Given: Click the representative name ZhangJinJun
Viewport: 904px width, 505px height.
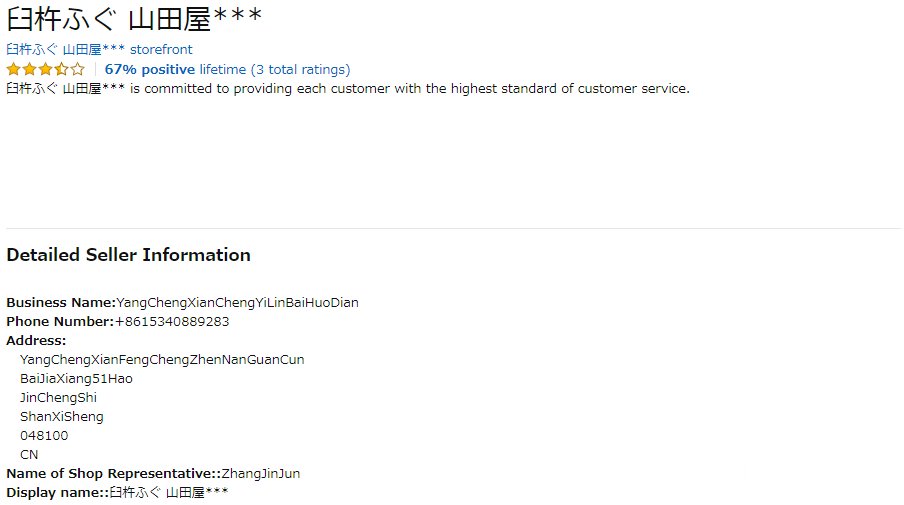Looking at the screenshot, I should pos(260,473).
